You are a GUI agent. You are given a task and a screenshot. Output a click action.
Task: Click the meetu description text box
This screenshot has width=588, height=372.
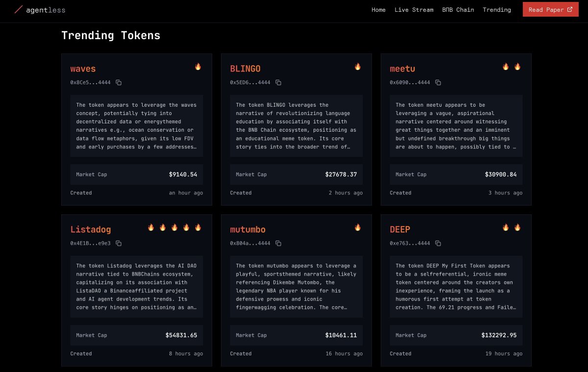coord(456,126)
